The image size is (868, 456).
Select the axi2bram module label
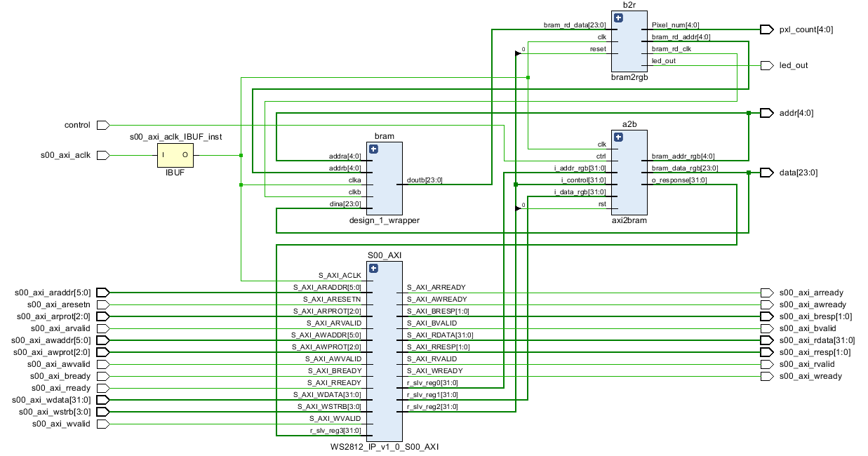pyautogui.click(x=629, y=220)
